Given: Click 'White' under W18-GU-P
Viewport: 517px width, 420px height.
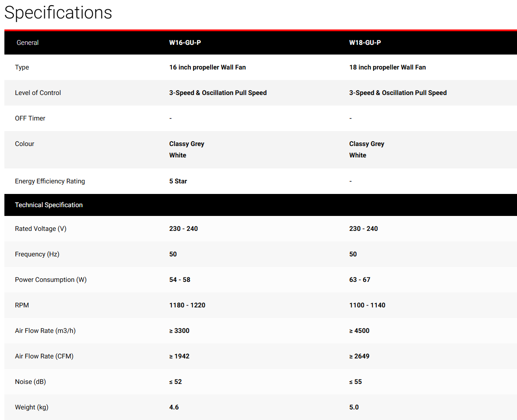Looking at the screenshot, I should click(x=358, y=155).
